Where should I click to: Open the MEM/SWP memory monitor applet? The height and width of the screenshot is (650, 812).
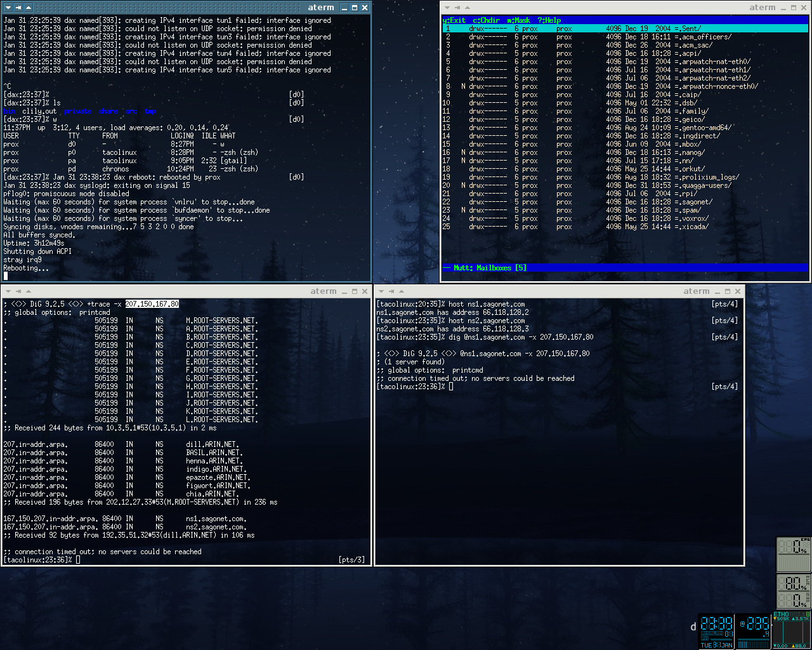tap(794, 591)
